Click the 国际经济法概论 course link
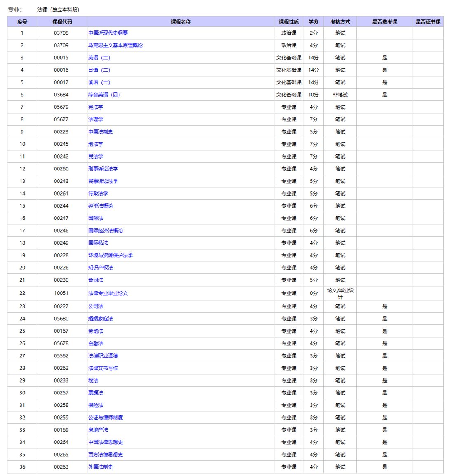 pyautogui.click(x=105, y=231)
